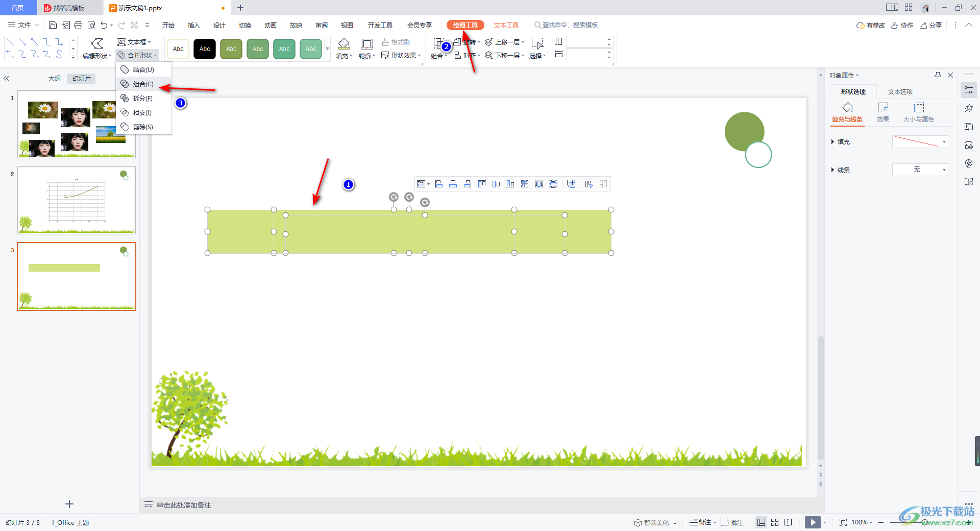Viewport: 980px width, 531px height.
Task: Select Union (结合) from merge menu
Action: (143, 69)
